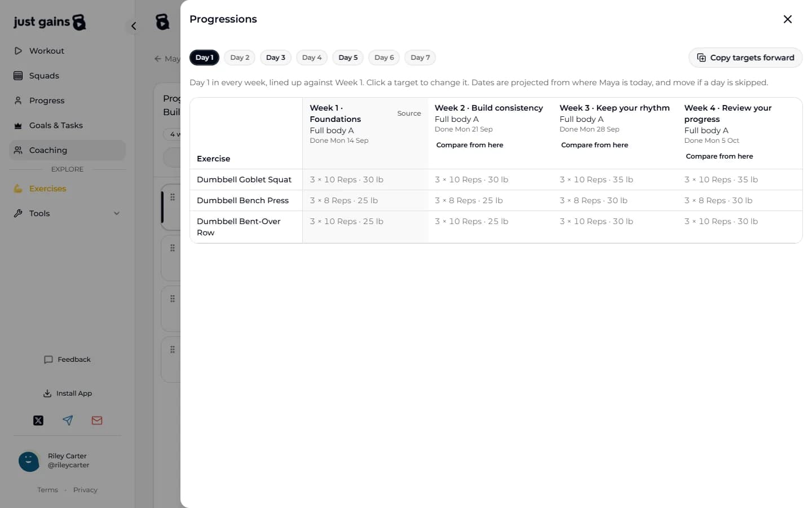
Task: Select the active Day 1 tab
Action: [204, 58]
